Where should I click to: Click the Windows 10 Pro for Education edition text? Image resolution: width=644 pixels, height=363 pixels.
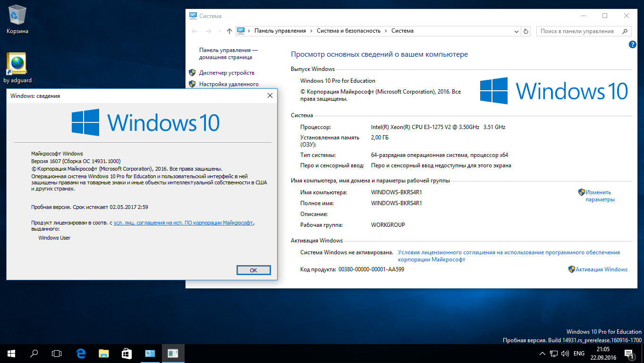point(338,81)
